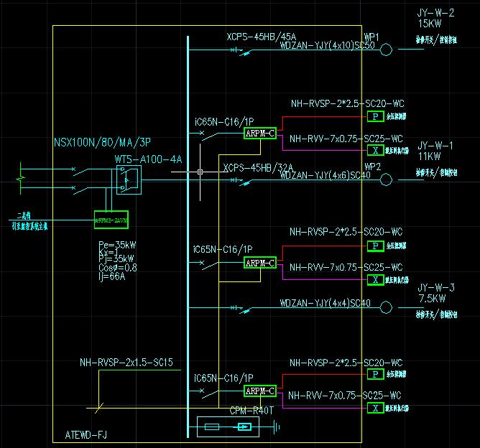Screen dimensions: 480x448
Task: Select the green AFPM3 module box
Action: coord(111,220)
